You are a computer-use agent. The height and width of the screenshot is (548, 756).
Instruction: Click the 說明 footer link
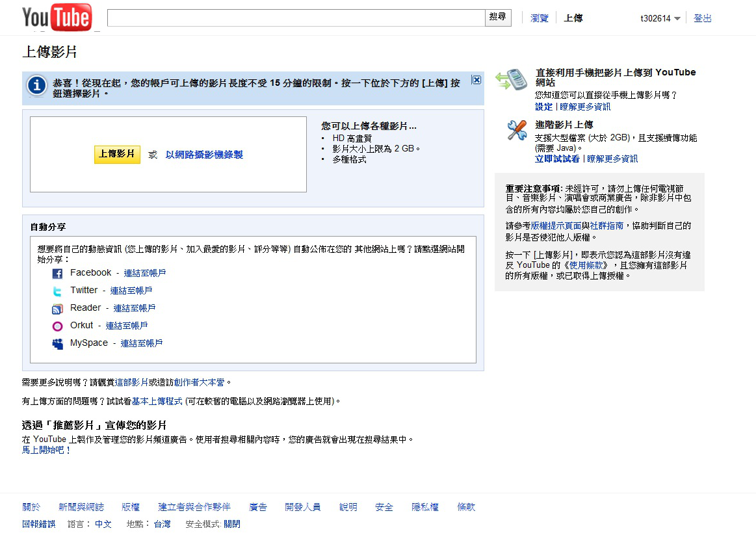348,507
